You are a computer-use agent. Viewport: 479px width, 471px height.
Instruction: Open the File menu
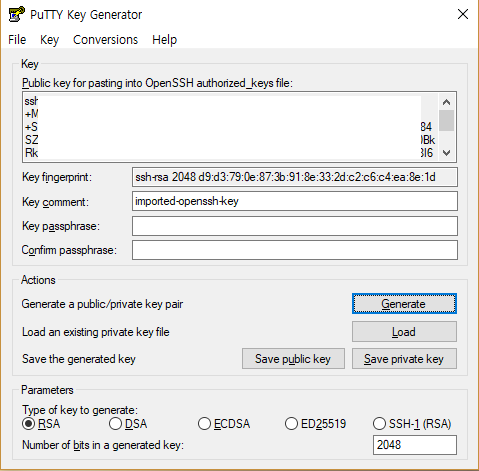[17, 40]
